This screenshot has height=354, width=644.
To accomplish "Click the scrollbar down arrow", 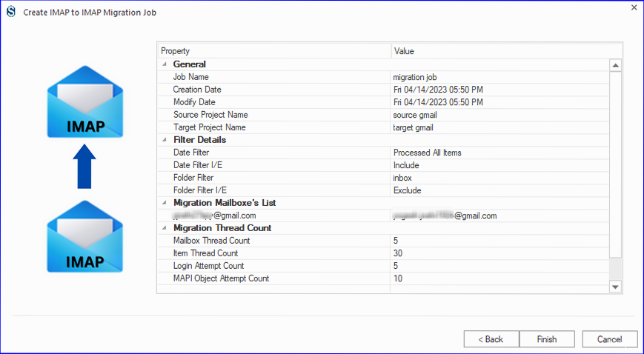I will pos(615,286).
